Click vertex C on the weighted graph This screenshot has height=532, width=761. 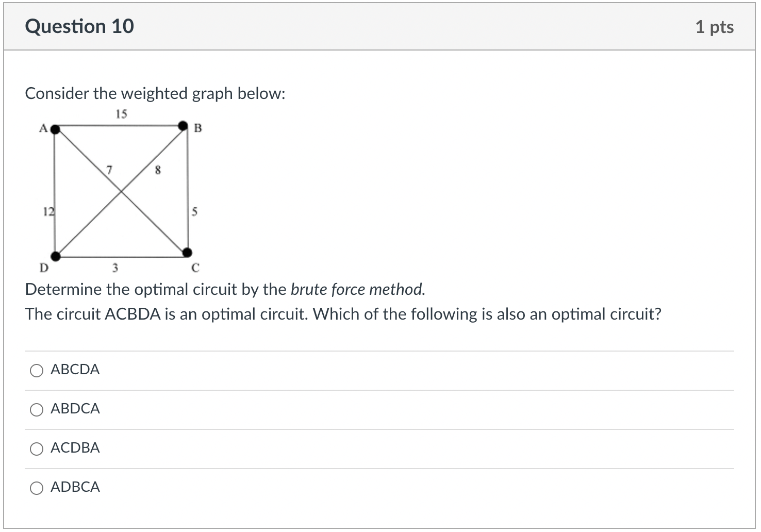pyautogui.click(x=187, y=253)
